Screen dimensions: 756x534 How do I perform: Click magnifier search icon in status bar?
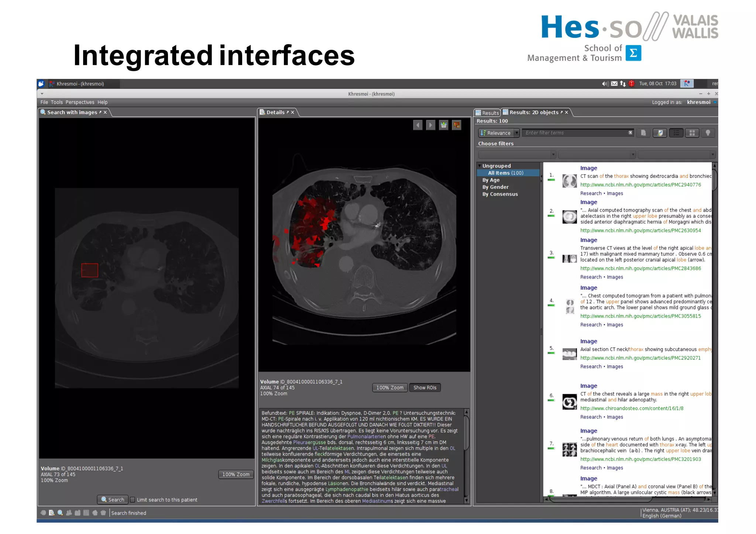[60, 513]
